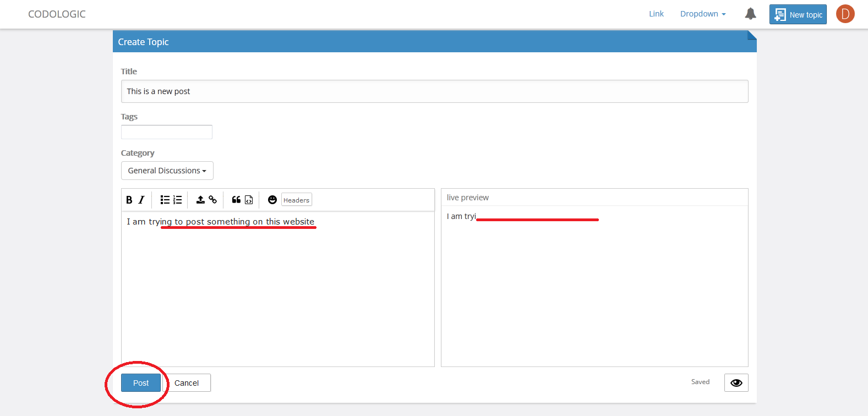Focus the Tags input field
This screenshot has height=416, width=868.
(167, 132)
